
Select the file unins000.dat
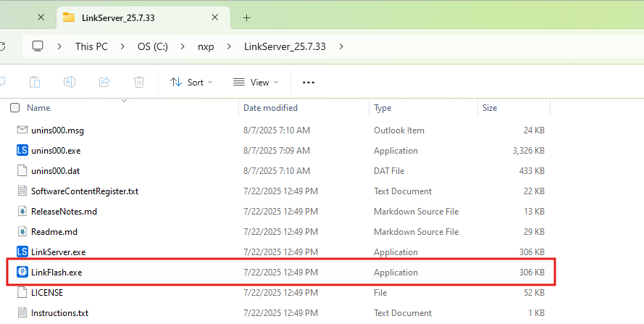[56, 170]
